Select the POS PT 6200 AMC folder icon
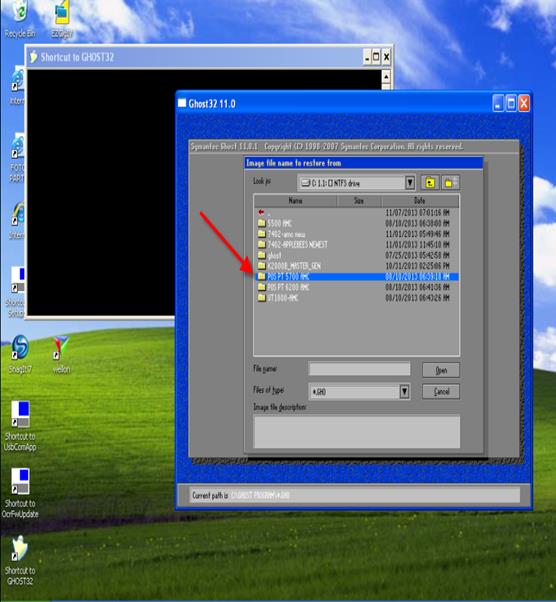This screenshot has height=602, width=556. coord(262,287)
